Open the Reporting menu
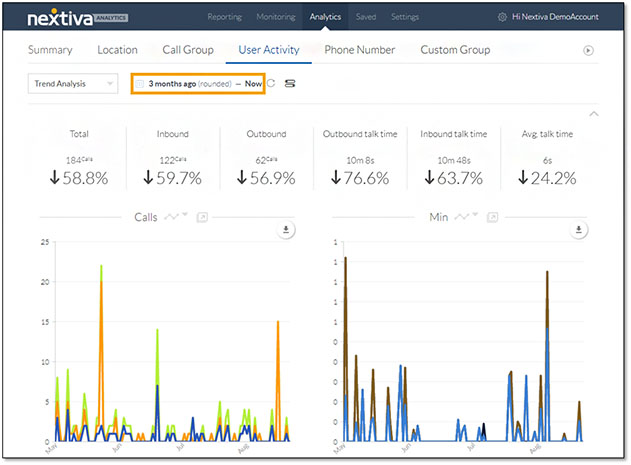 pos(225,17)
